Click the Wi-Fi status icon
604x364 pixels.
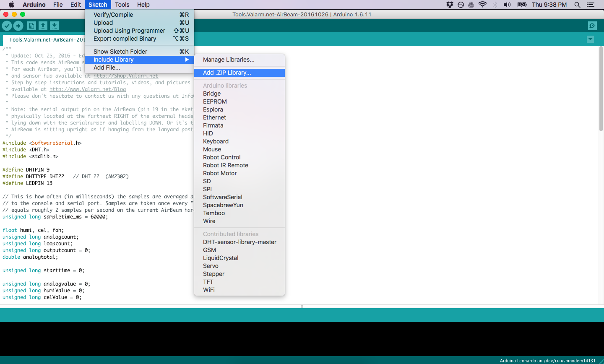point(482,5)
